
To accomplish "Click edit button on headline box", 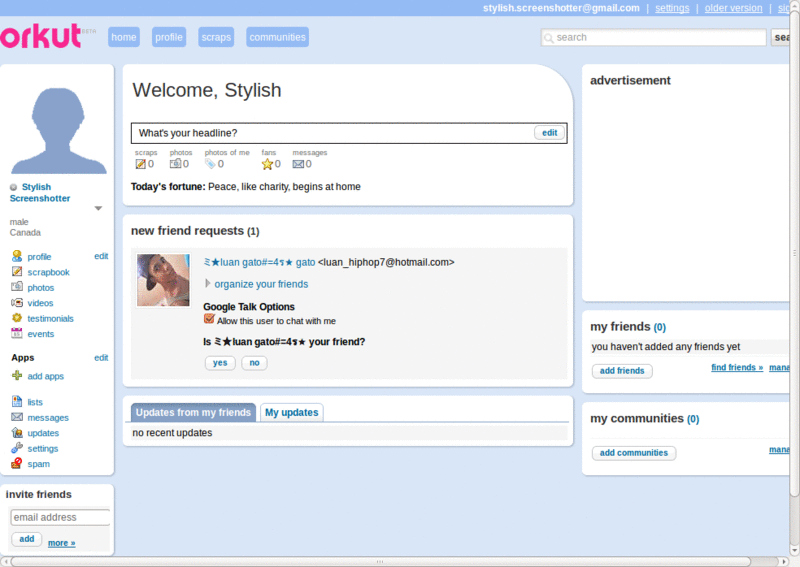I will point(549,133).
